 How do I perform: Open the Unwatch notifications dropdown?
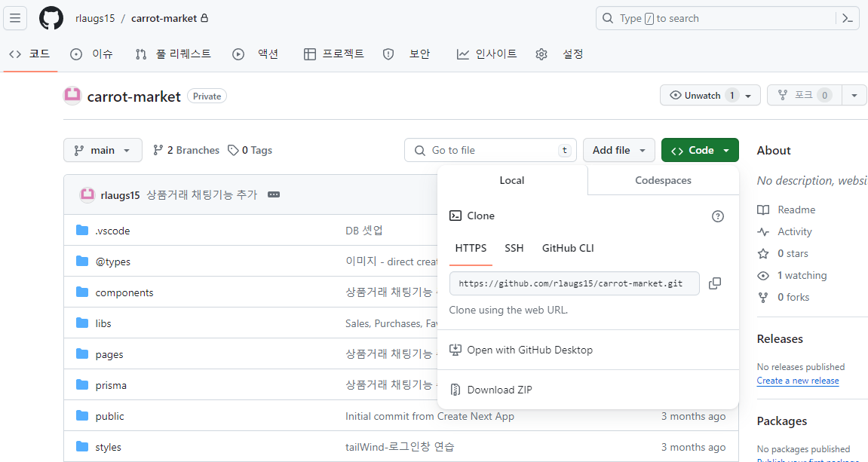710,95
